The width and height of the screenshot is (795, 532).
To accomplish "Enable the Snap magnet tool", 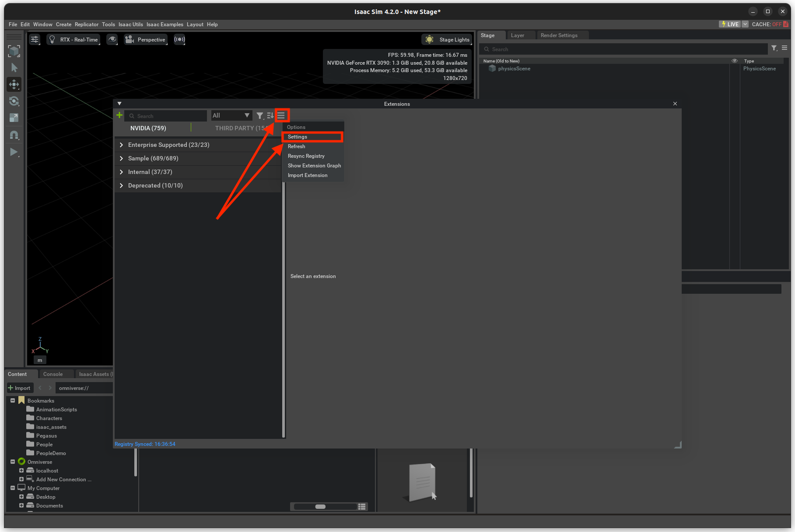I will [14, 135].
